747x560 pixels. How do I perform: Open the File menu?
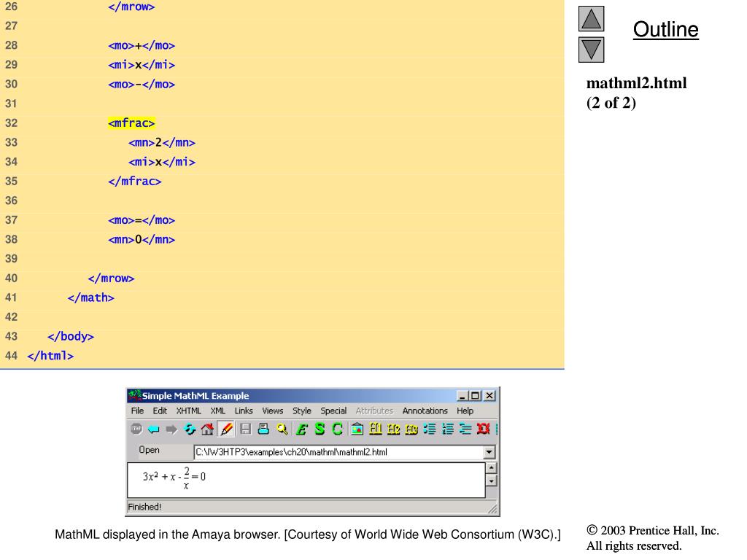pyautogui.click(x=137, y=411)
